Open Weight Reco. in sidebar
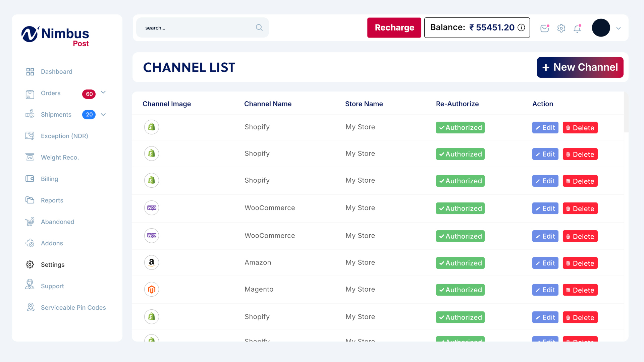 60,158
